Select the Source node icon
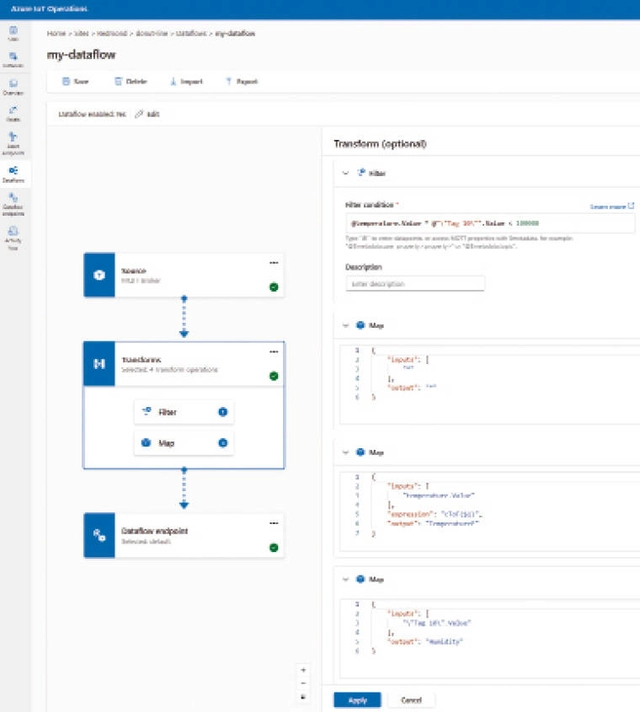 pyautogui.click(x=99, y=275)
